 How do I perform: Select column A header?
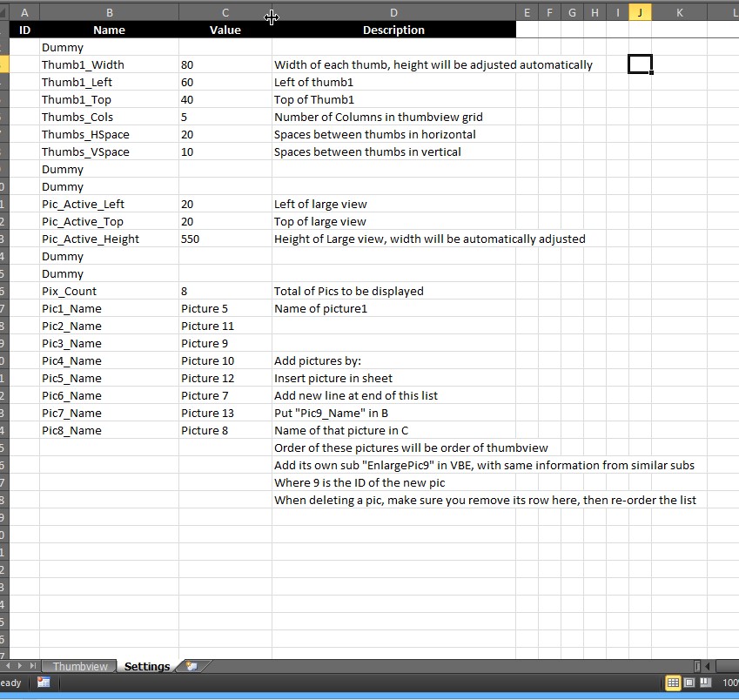click(x=24, y=13)
